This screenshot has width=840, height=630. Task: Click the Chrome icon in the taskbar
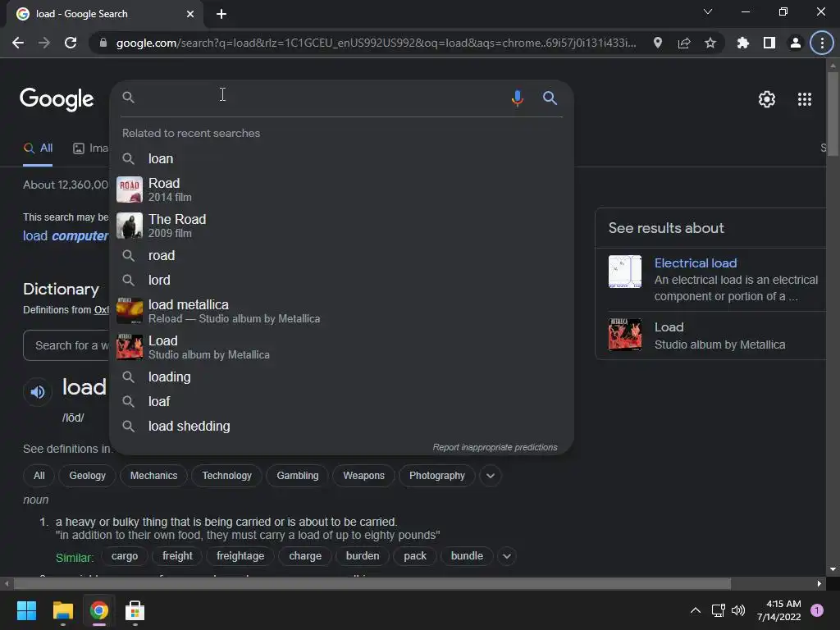[99, 610]
